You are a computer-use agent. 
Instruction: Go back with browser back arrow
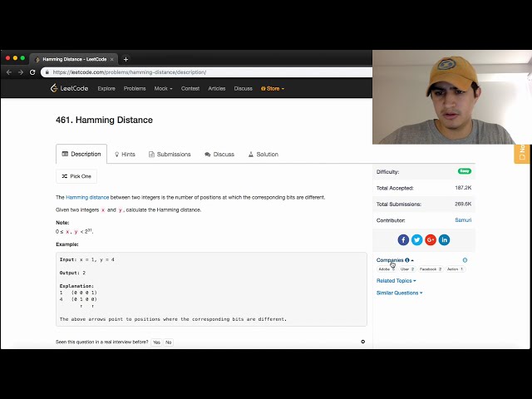coord(9,72)
